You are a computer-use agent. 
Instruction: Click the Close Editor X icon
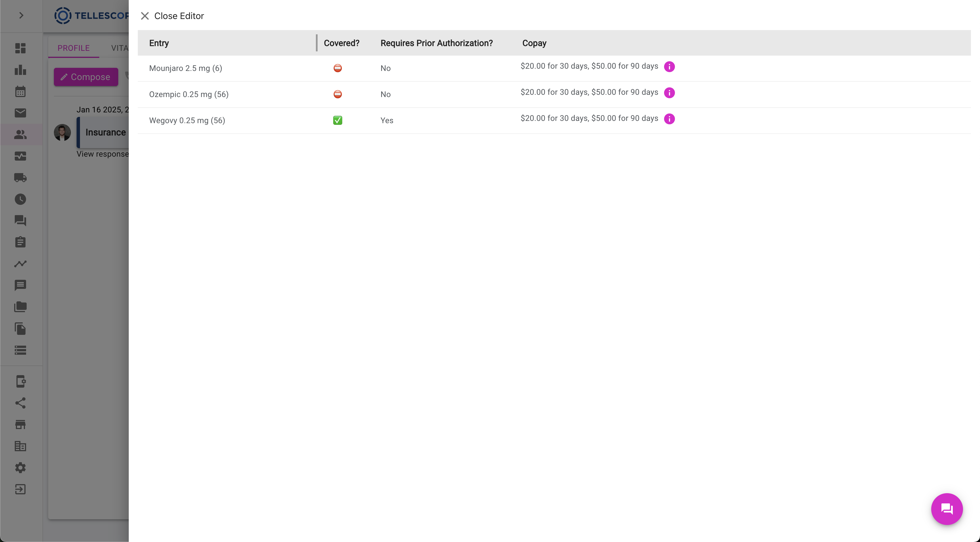tap(145, 16)
